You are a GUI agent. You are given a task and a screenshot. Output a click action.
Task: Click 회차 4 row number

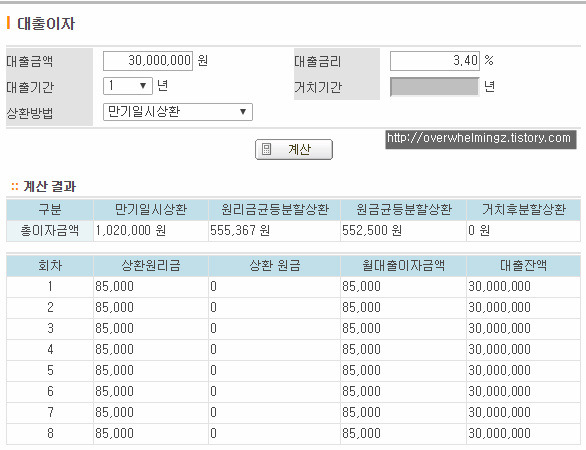pos(50,349)
